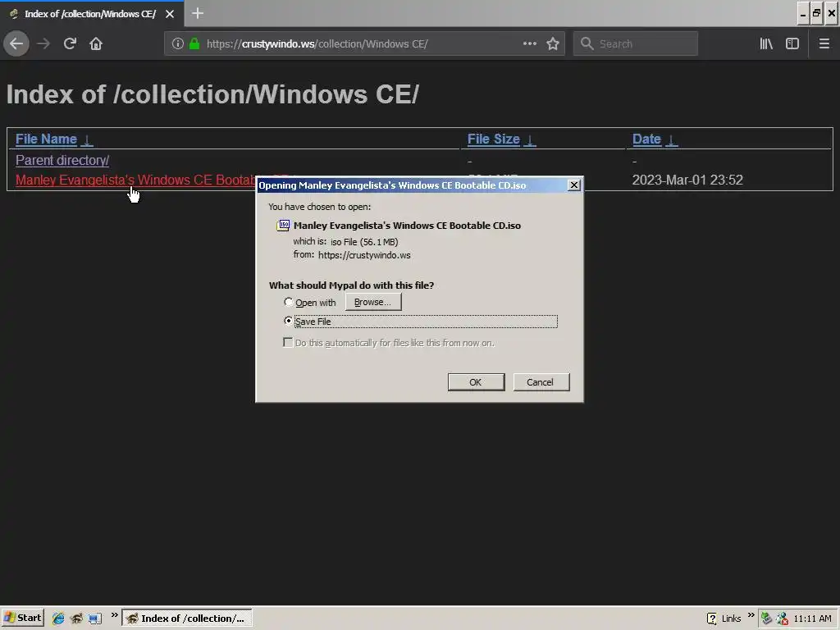Open a new browser tab
This screenshot has height=630, width=840.
[x=197, y=13]
